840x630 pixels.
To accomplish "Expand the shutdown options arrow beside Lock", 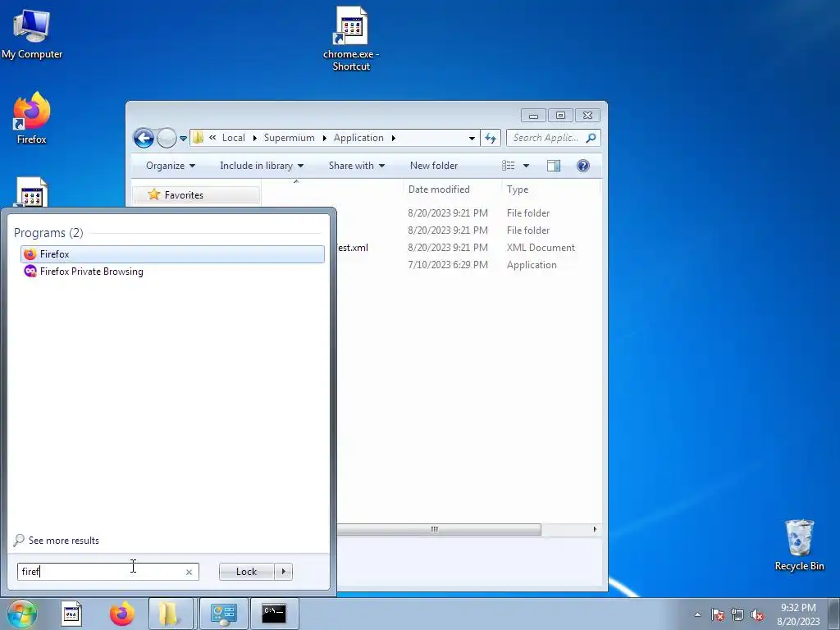I will [x=283, y=572].
